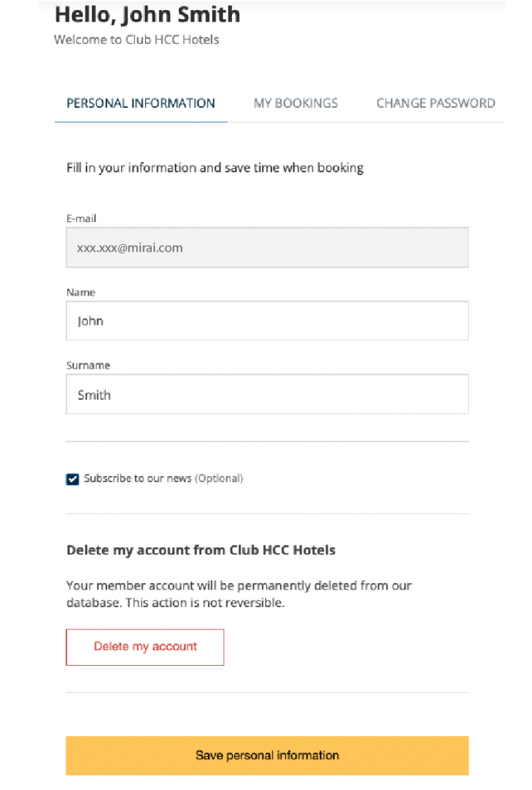Open the Change Password tab

(x=436, y=103)
